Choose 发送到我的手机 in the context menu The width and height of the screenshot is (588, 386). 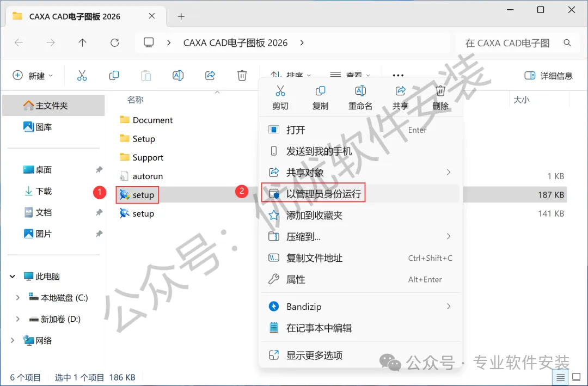360,151
